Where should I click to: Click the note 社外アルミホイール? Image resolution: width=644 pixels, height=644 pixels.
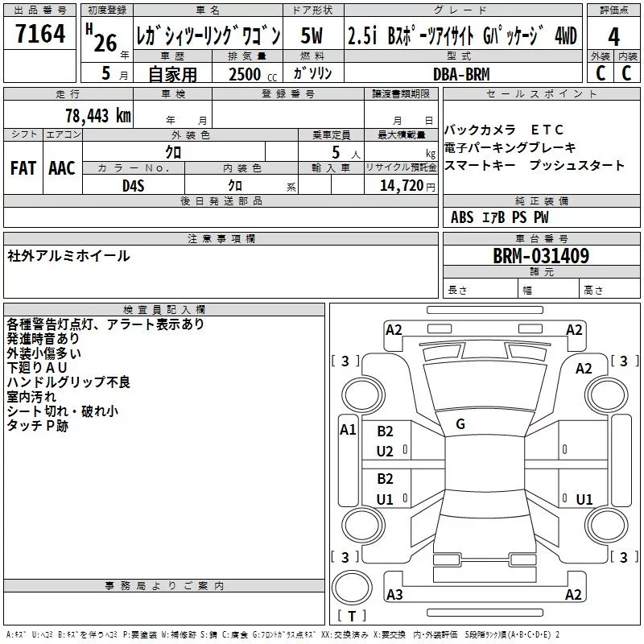(68, 256)
